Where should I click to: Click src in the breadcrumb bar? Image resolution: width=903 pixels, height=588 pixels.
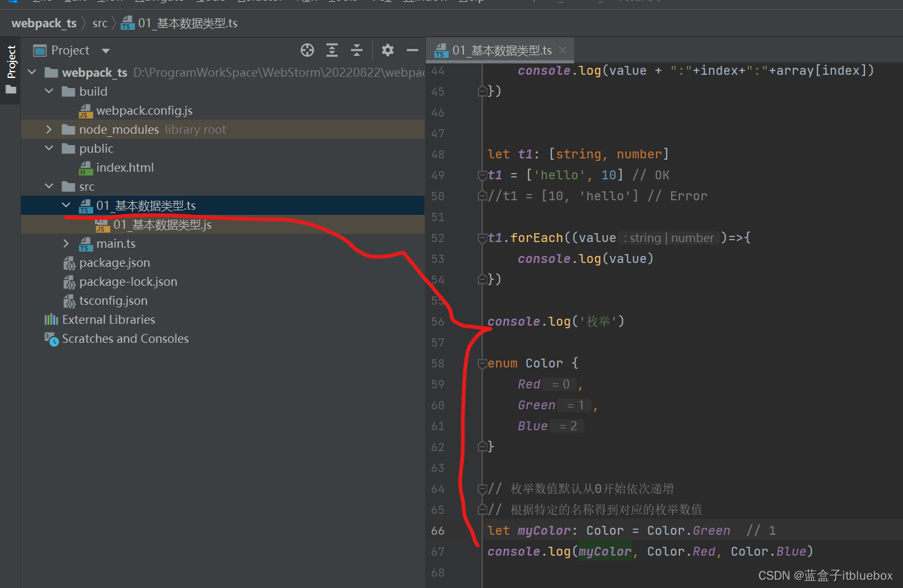[x=100, y=23]
